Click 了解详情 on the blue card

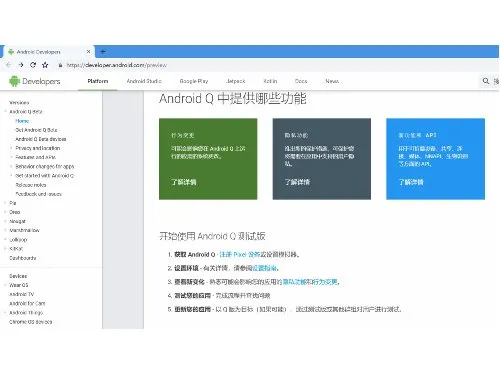pyautogui.click(x=411, y=182)
